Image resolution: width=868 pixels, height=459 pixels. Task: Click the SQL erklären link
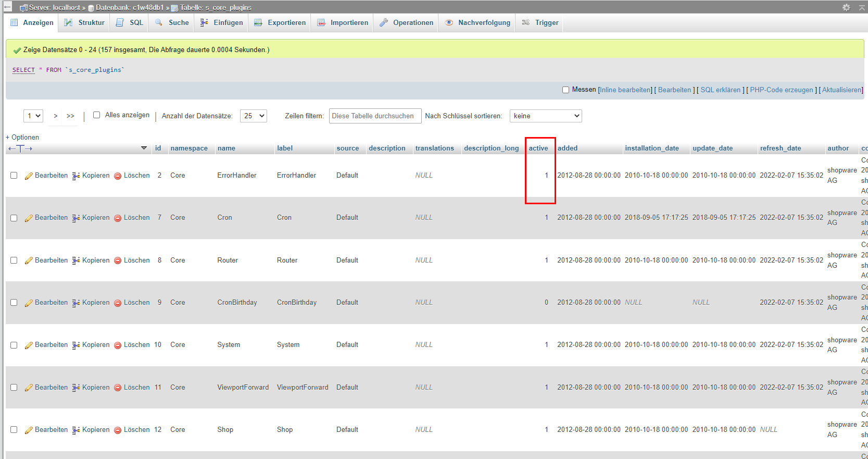click(720, 90)
